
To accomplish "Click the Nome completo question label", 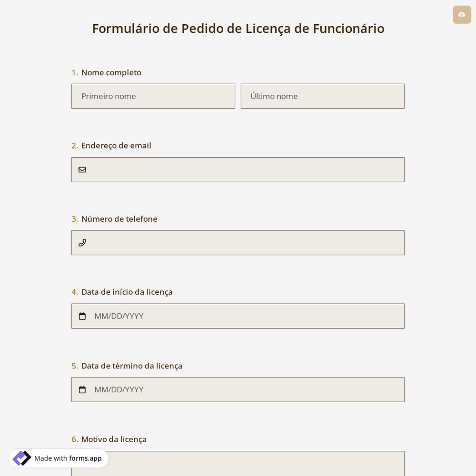I will pyautogui.click(x=111, y=72).
